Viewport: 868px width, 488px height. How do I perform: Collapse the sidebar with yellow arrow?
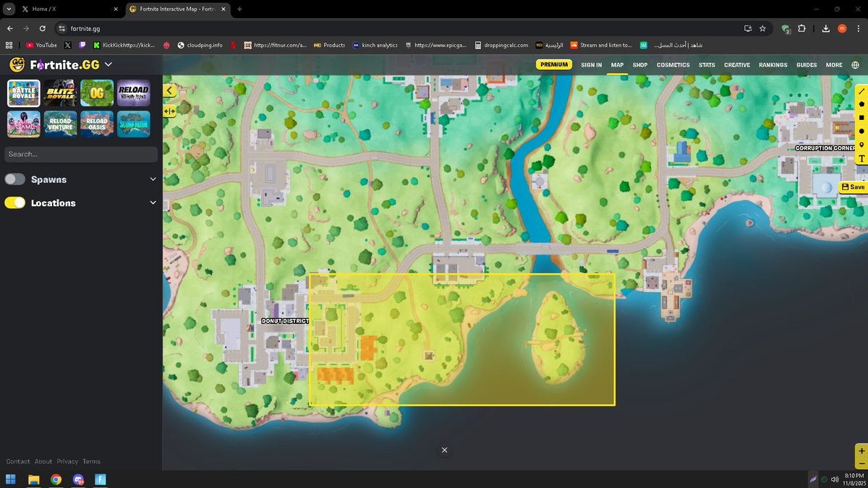point(169,91)
